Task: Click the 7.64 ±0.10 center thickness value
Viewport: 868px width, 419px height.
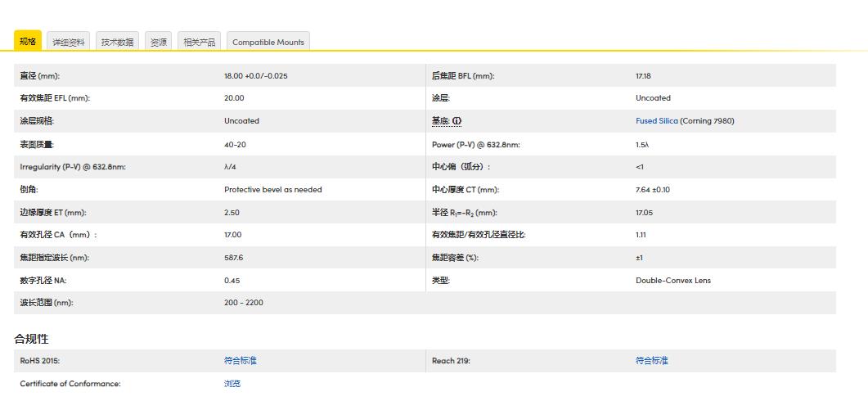Action: [x=652, y=190]
